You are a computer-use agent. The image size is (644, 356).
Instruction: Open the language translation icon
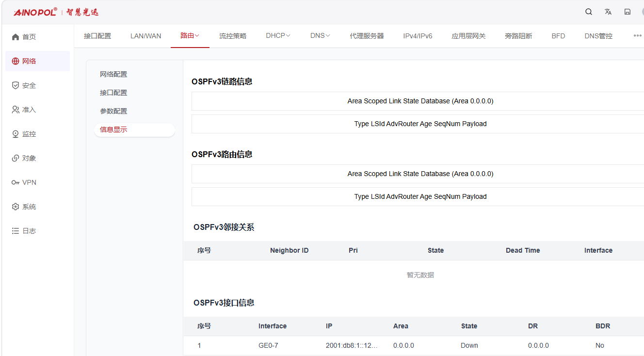tap(608, 12)
